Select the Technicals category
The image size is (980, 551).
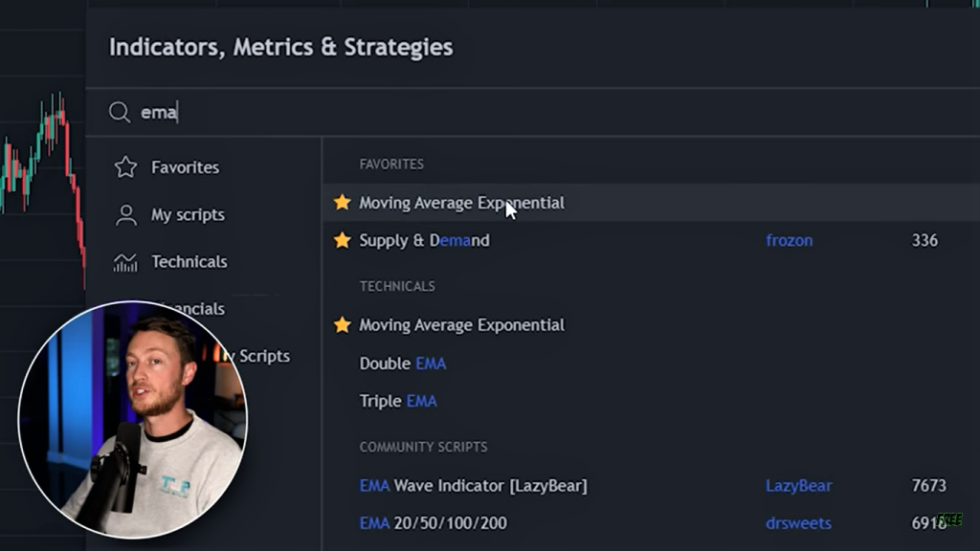189,262
